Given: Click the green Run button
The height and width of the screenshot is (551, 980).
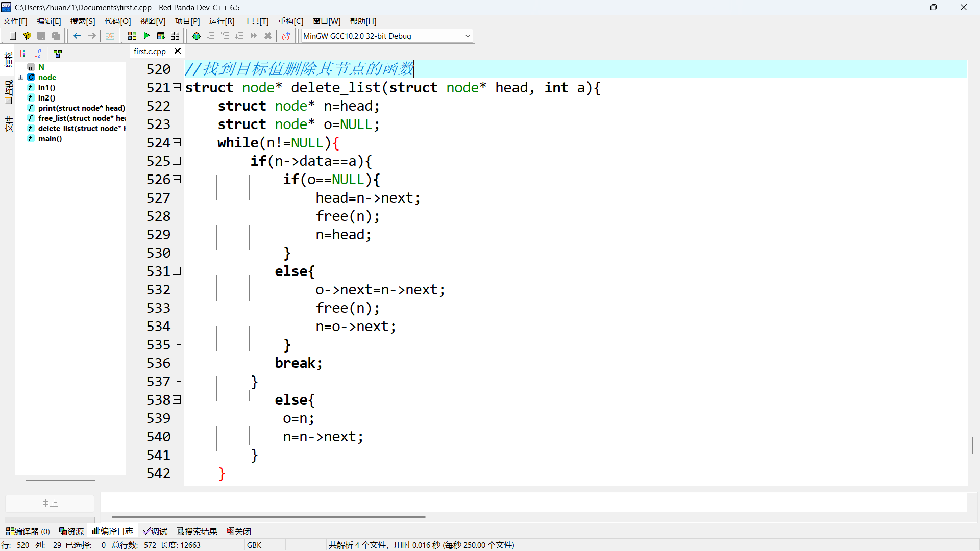Looking at the screenshot, I should [x=146, y=36].
